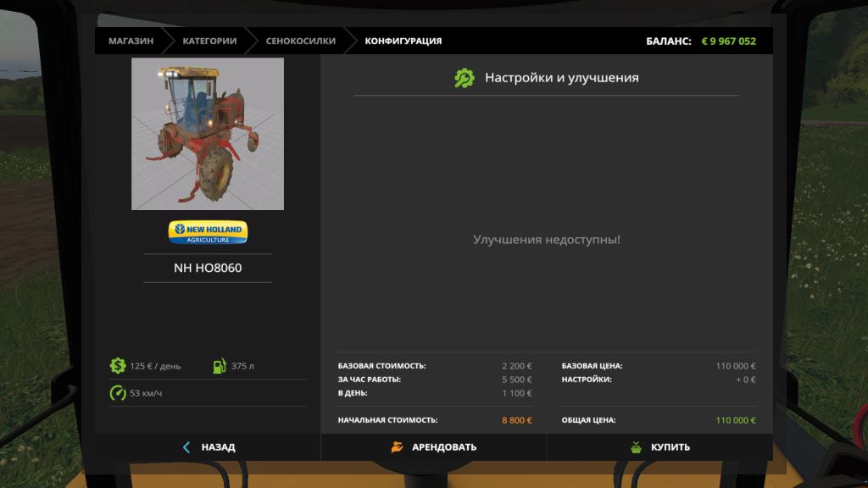868x488 pixels.
Task: Click the rent hand-with-coins icon
Action: point(398,447)
